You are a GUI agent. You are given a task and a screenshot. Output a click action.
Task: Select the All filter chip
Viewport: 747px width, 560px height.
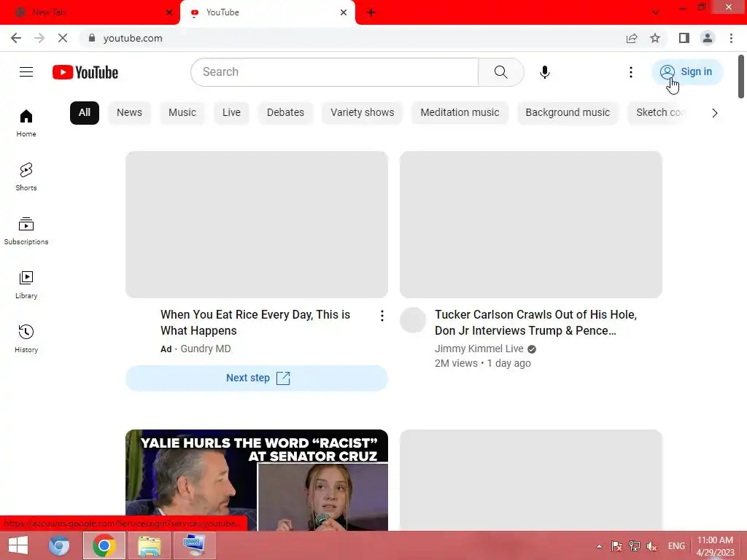(x=85, y=113)
